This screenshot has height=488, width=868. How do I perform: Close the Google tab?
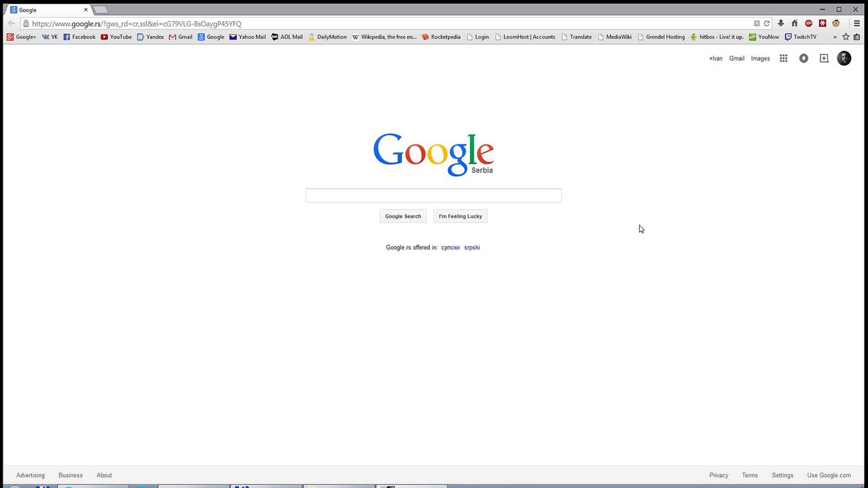86,10
